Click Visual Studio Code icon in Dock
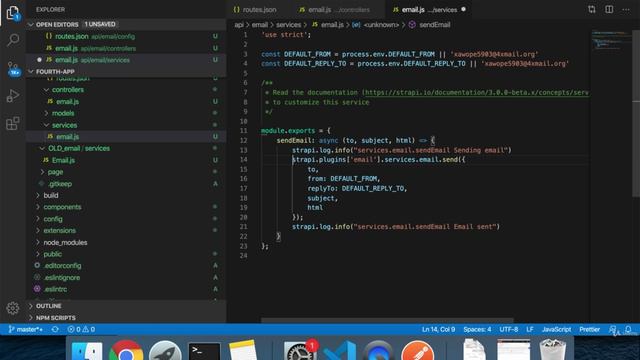 coord(340,351)
